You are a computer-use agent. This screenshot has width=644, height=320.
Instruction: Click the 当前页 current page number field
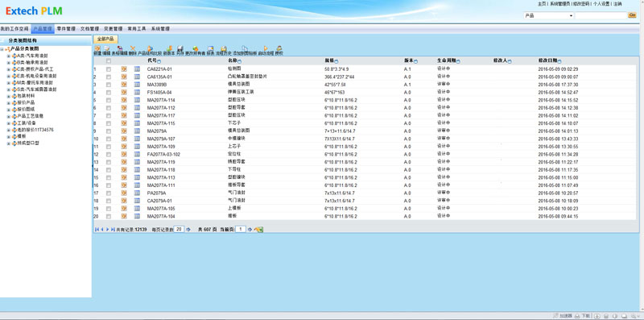pyautogui.click(x=240, y=230)
